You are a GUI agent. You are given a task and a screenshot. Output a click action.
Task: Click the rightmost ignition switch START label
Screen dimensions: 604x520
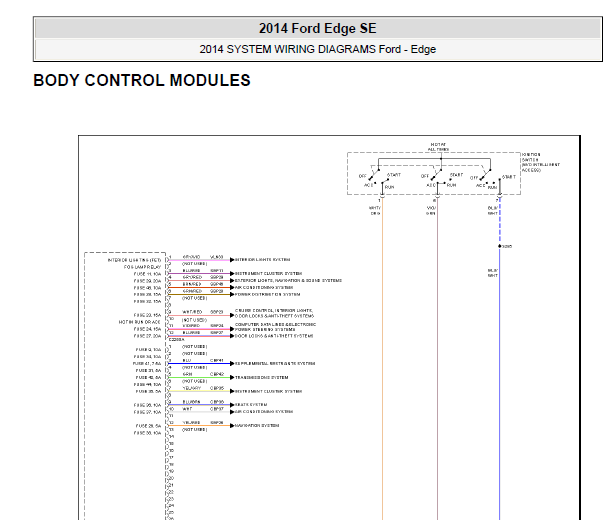[x=508, y=177]
